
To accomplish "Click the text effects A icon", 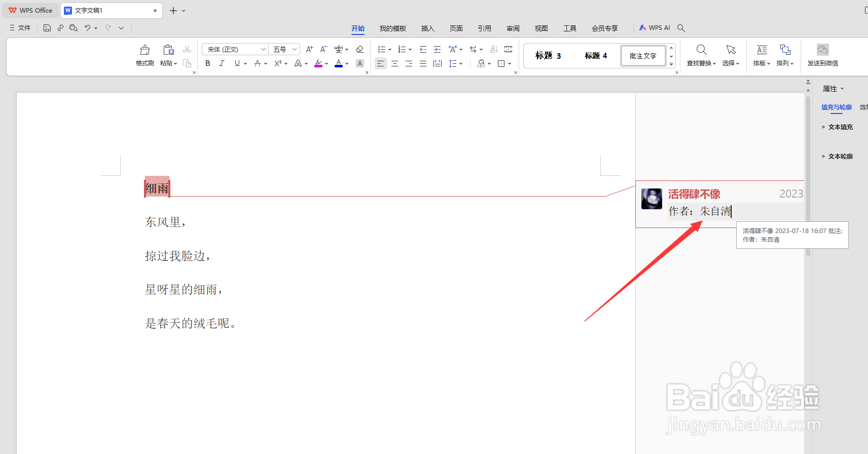I will (298, 63).
